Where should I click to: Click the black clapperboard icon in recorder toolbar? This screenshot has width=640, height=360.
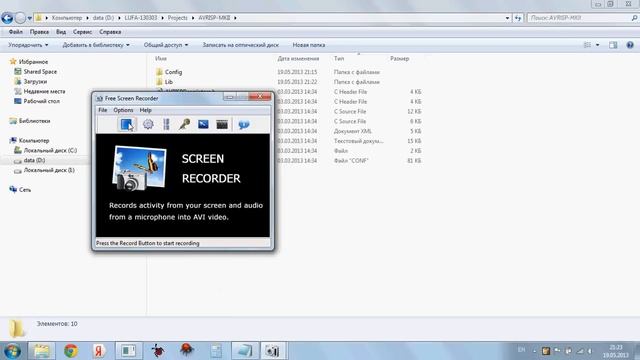(x=222, y=124)
